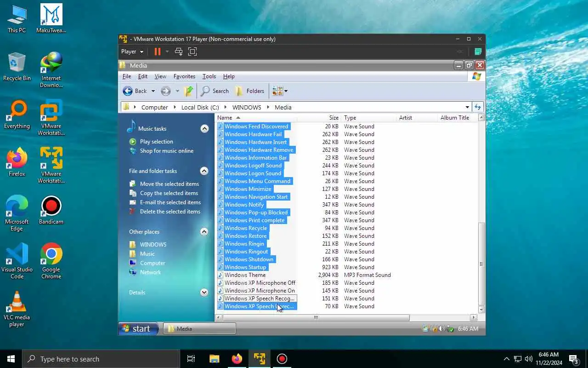588x368 pixels.
Task: Click the XP start button
Action: point(138,328)
